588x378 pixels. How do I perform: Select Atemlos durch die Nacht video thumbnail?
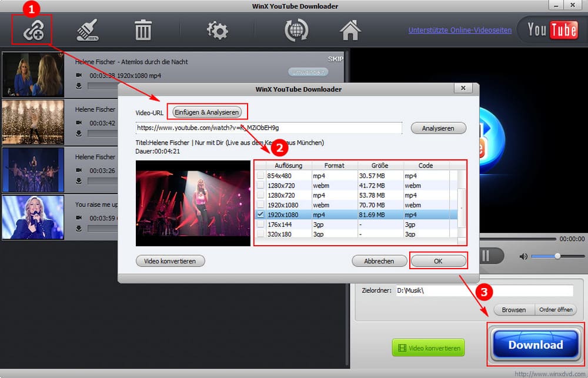click(33, 75)
